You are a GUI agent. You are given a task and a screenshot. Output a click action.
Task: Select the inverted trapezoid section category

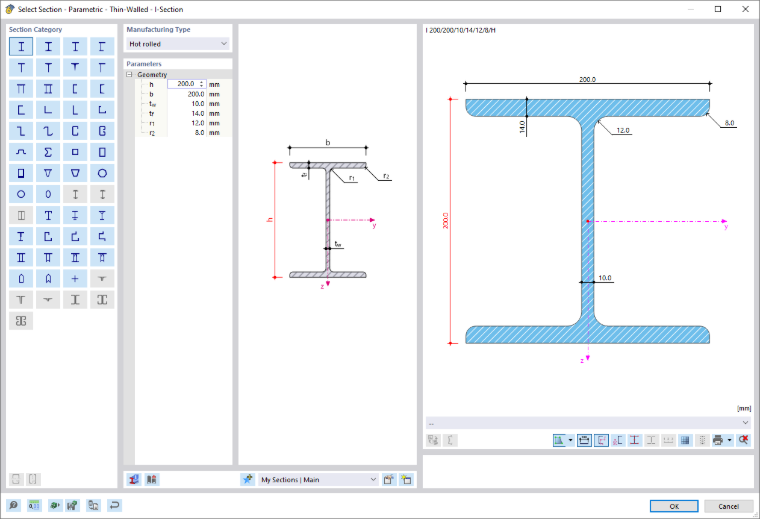click(75, 173)
